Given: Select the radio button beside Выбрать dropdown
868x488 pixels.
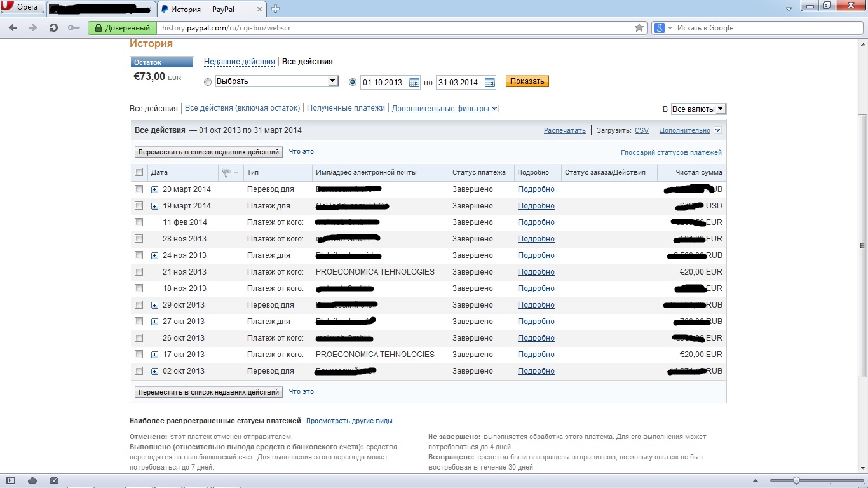Looking at the screenshot, I should 208,82.
